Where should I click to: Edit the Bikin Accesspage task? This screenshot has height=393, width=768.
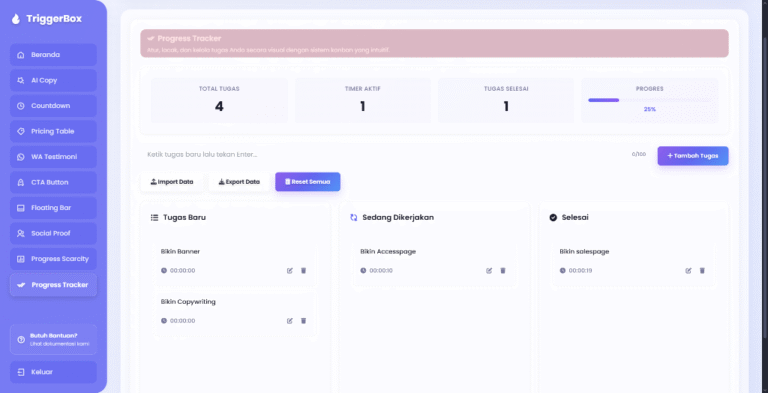point(489,270)
